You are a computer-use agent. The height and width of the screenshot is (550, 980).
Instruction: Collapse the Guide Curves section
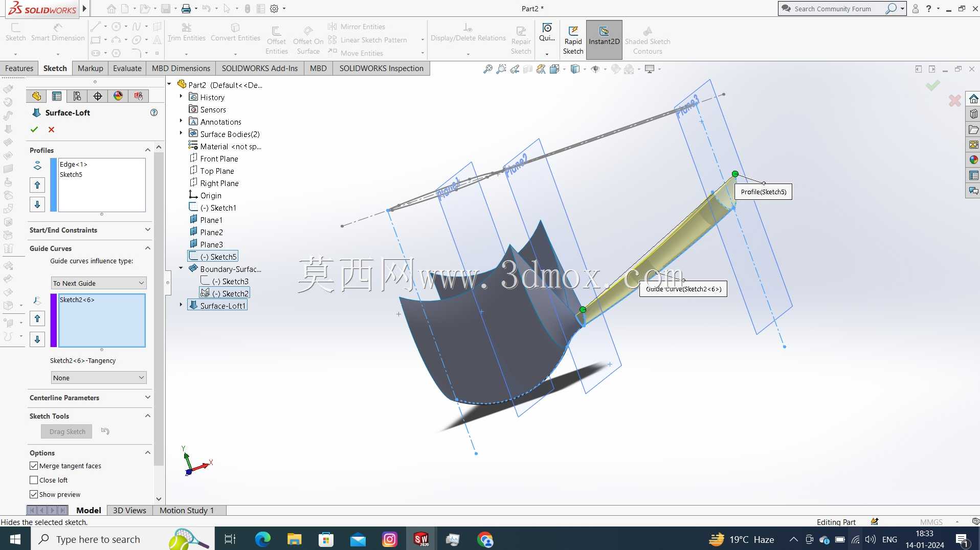(x=147, y=248)
